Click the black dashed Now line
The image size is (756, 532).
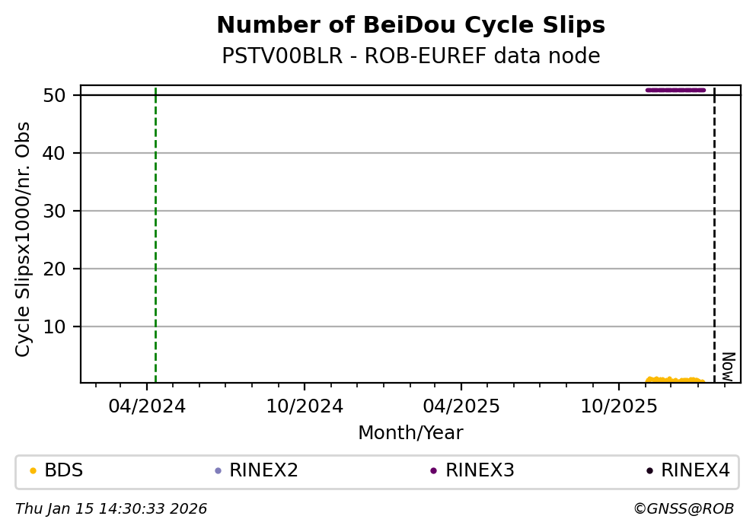tap(714, 228)
